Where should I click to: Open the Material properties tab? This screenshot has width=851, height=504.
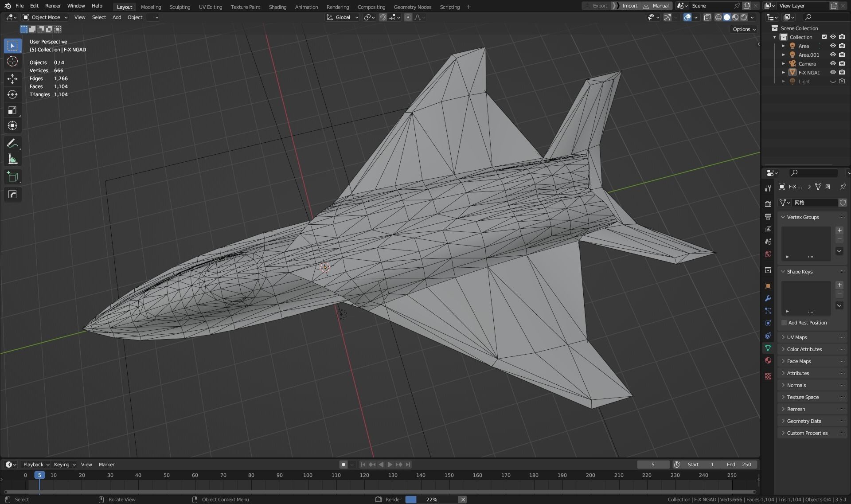pyautogui.click(x=768, y=360)
